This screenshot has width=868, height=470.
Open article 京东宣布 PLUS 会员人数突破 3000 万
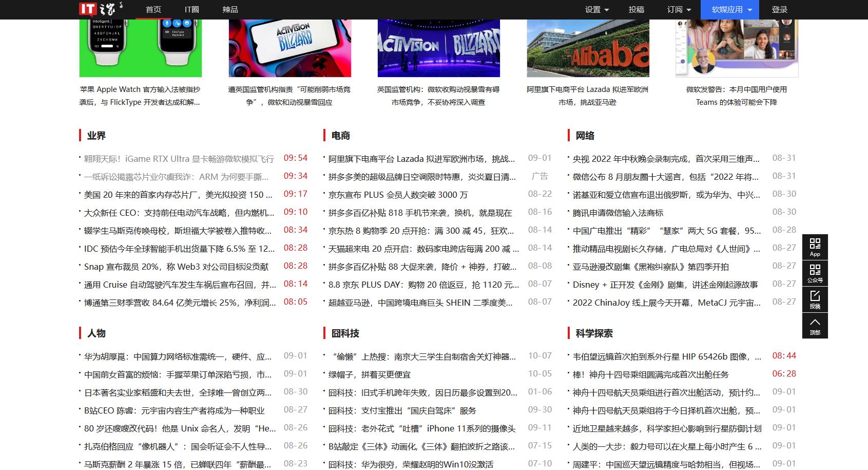point(398,195)
